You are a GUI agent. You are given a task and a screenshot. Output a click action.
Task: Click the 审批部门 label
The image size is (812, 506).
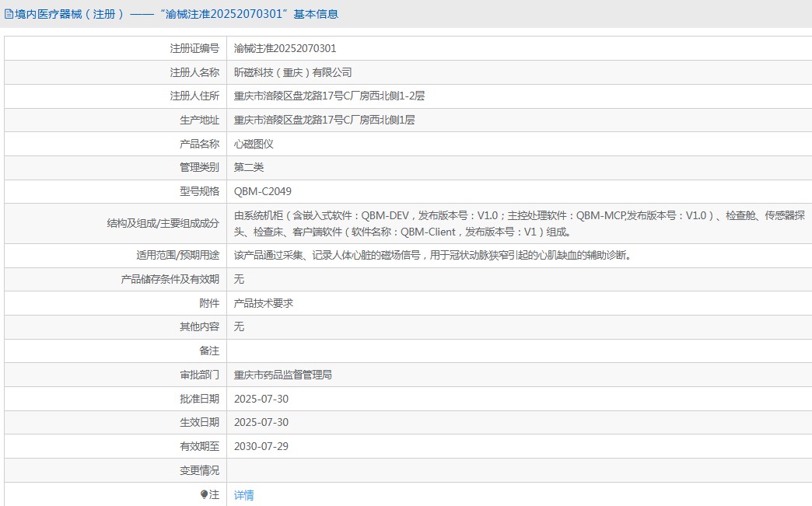pos(199,375)
